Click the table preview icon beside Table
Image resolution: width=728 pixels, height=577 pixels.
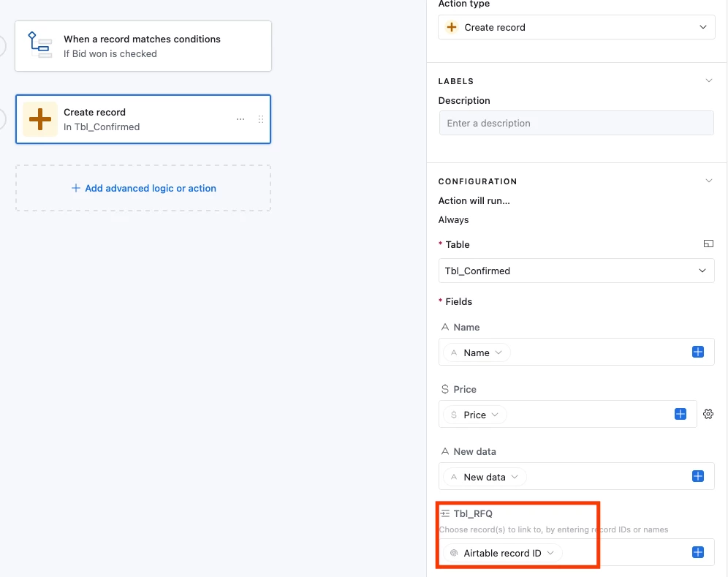click(x=708, y=244)
